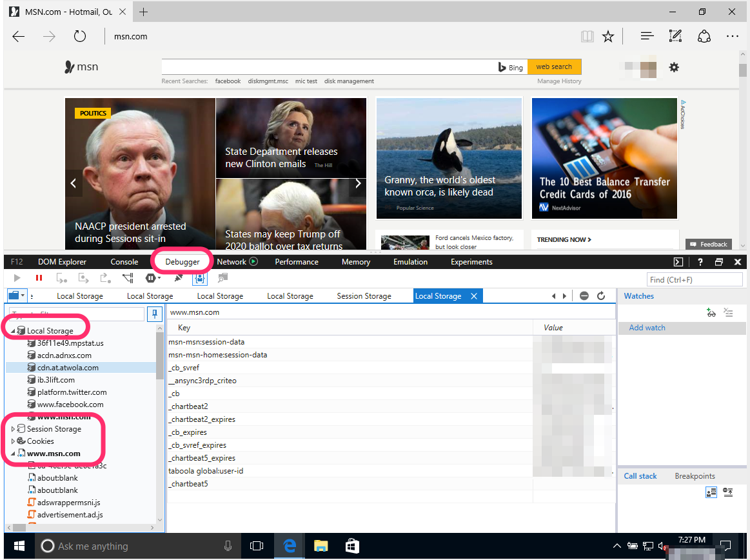Open the Emulation tab
The image size is (750, 560).
[x=410, y=262]
